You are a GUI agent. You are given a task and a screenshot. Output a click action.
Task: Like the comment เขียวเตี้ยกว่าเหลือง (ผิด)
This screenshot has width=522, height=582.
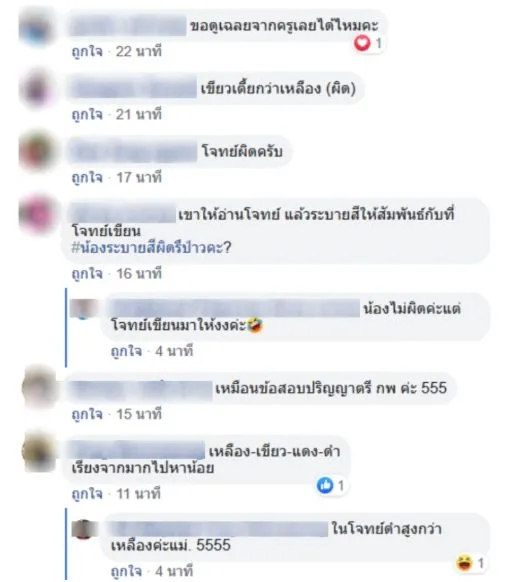87,114
